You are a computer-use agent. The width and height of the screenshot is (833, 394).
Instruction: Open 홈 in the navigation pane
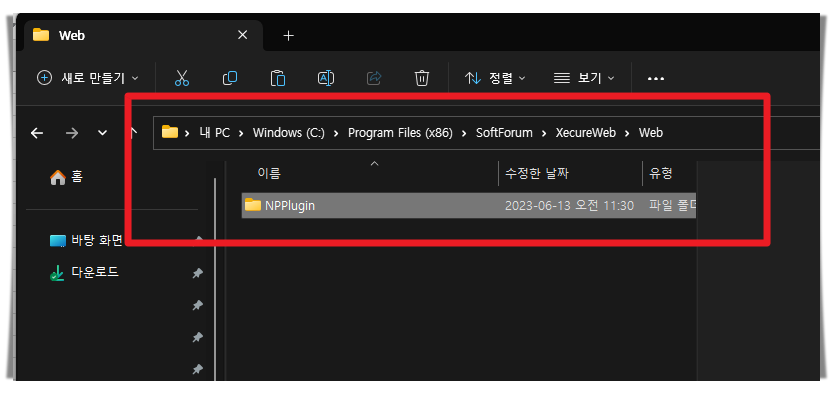click(x=66, y=177)
